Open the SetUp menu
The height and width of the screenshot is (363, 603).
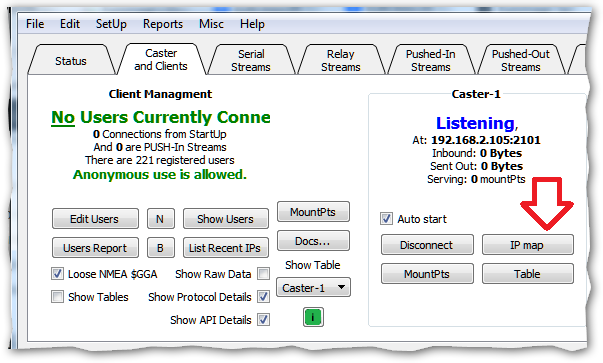point(111,24)
